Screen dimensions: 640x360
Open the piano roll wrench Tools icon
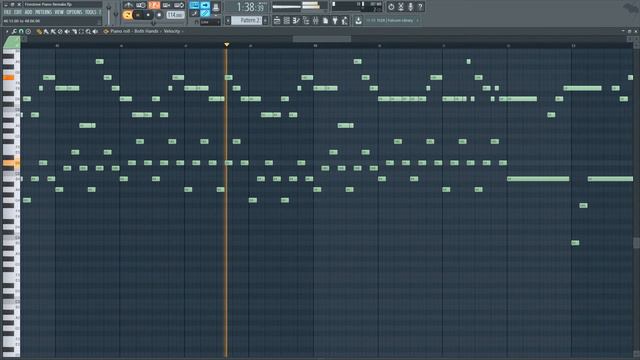click(14, 31)
